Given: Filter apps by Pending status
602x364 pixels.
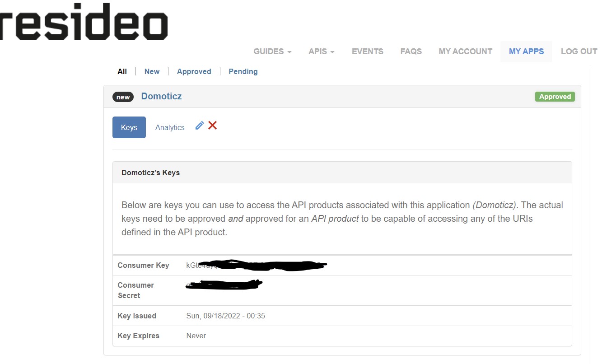Looking at the screenshot, I should pos(243,71).
